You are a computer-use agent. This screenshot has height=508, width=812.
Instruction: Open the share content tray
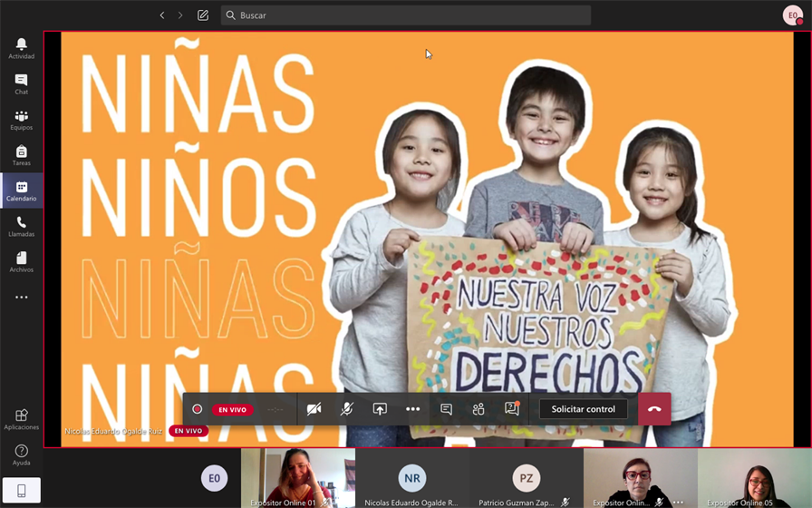(380, 409)
